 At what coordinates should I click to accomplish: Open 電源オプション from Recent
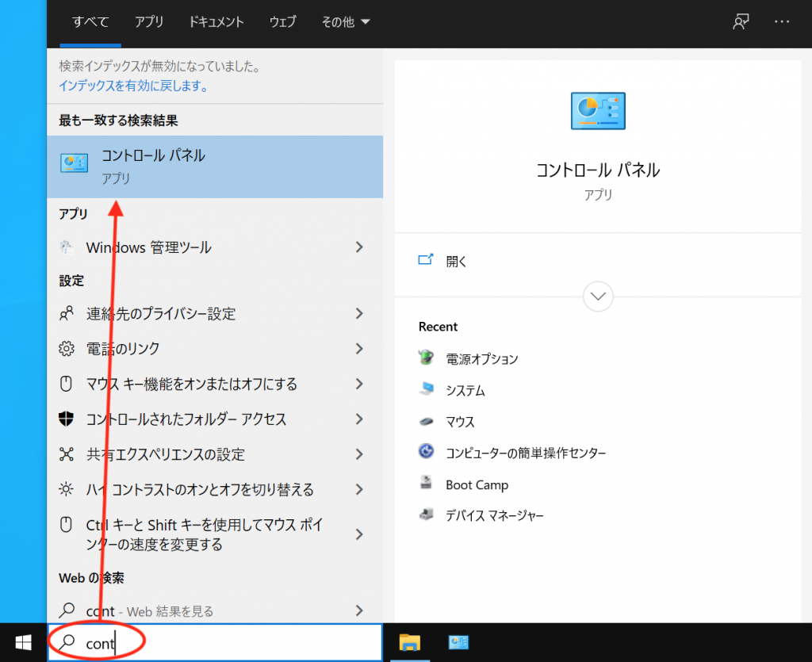[481, 358]
